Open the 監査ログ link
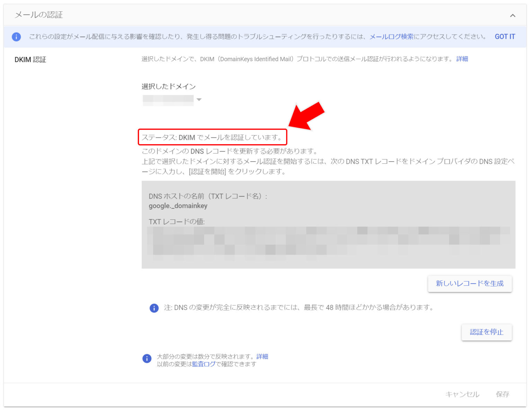 [203, 364]
